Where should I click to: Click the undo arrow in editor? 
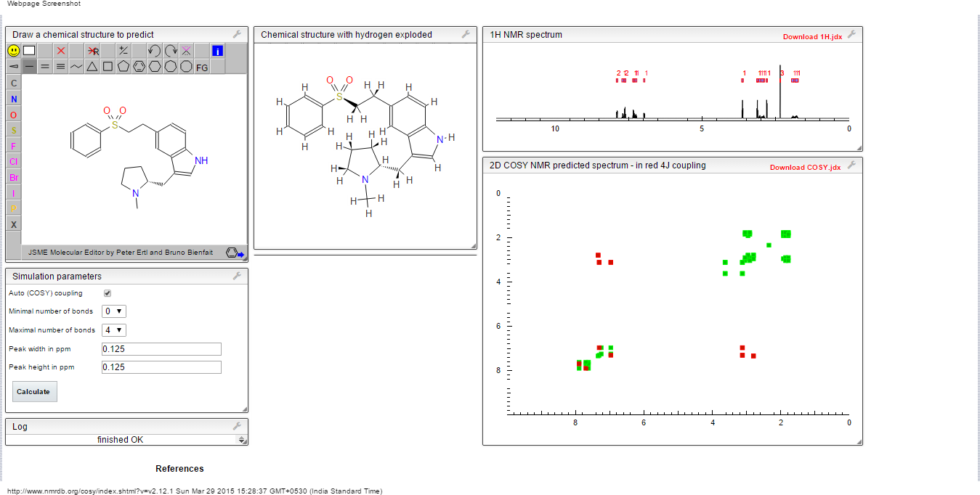tap(154, 51)
